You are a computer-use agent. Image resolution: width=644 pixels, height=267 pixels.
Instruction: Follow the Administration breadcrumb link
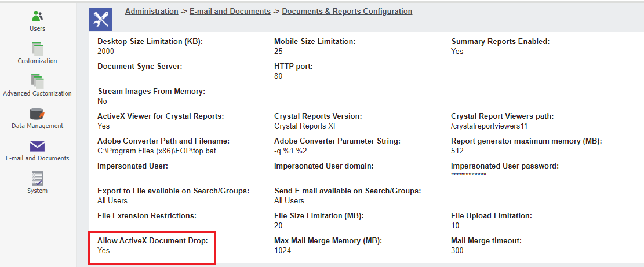click(x=151, y=12)
